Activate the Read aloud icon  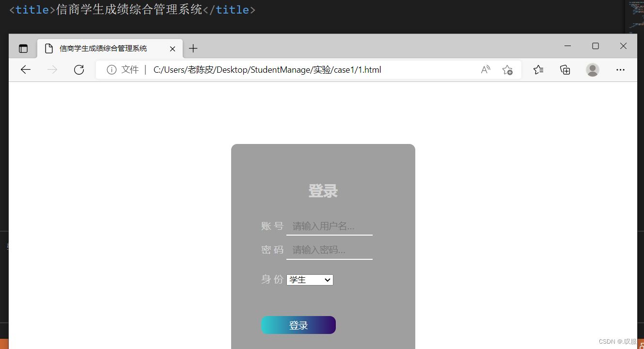486,70
